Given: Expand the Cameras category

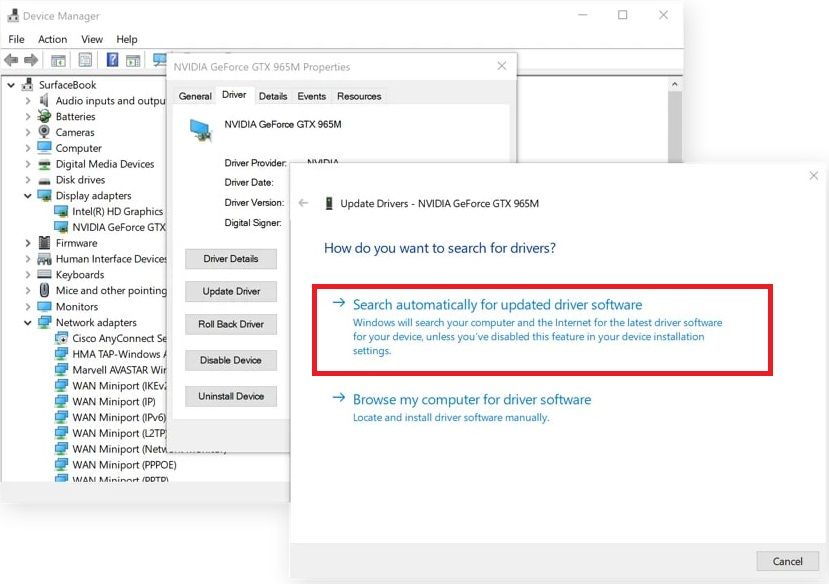Looking at the screenshot, I should point(27,132).
